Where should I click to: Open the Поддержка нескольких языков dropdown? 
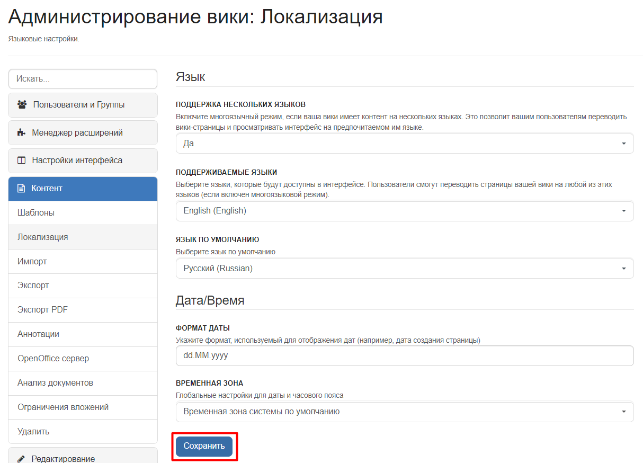(405, 144)
